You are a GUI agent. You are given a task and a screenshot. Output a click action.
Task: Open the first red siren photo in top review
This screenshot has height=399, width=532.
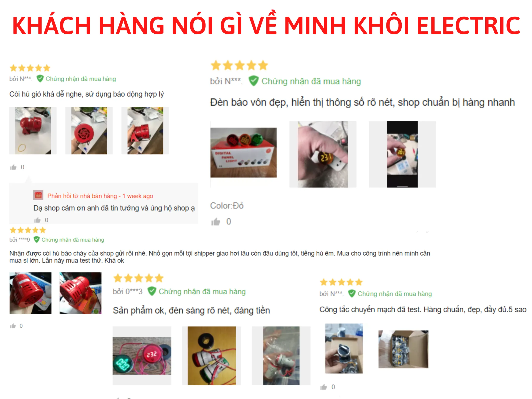(33, 131)
